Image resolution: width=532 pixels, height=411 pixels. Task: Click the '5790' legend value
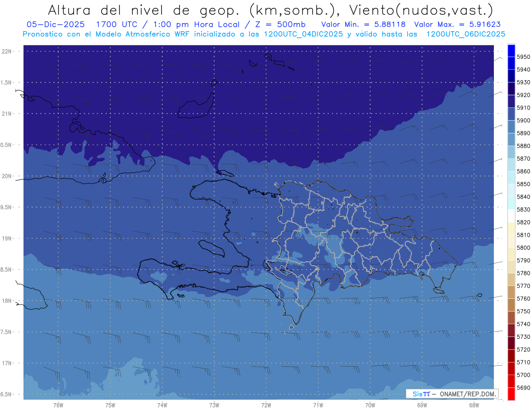click(x=523, y=260)
